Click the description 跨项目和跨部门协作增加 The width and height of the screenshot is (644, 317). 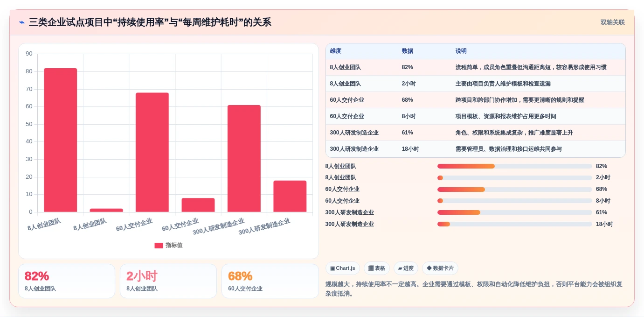tap(520, 100)
